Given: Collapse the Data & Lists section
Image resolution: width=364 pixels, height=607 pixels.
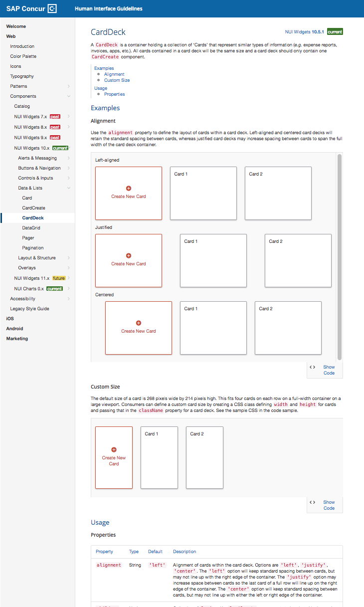Looking at the screenshot, I should [x=69, y=188].
